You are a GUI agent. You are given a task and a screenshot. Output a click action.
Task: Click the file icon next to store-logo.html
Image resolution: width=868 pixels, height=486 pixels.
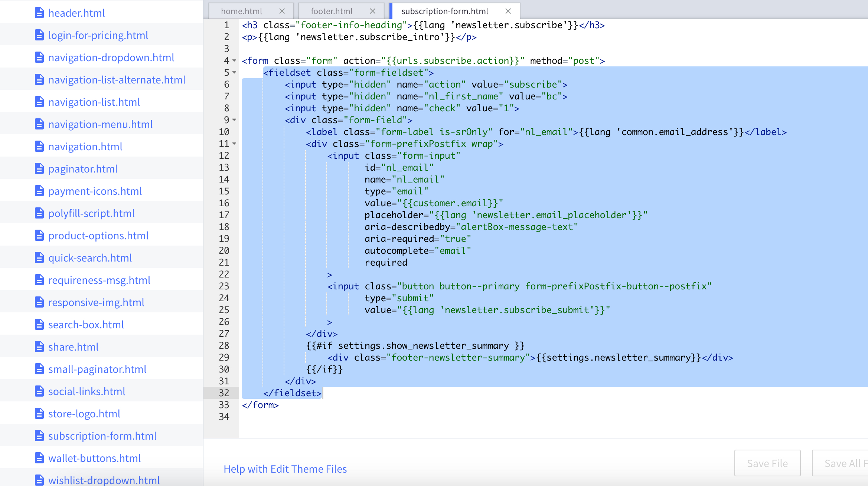pyautogui.click(x=39, y=414)
